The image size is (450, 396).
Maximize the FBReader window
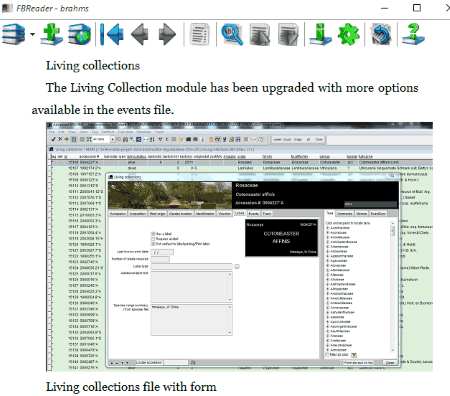(417, 8)
